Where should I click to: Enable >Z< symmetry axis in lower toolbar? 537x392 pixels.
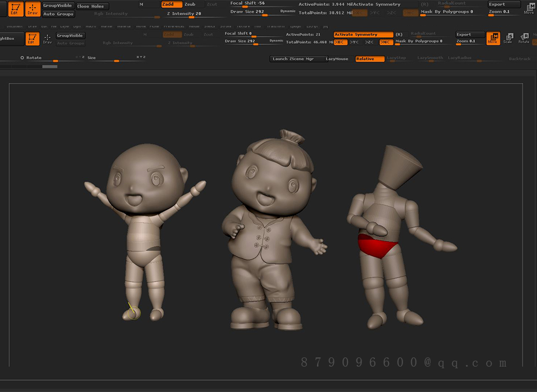coord(370,42)
